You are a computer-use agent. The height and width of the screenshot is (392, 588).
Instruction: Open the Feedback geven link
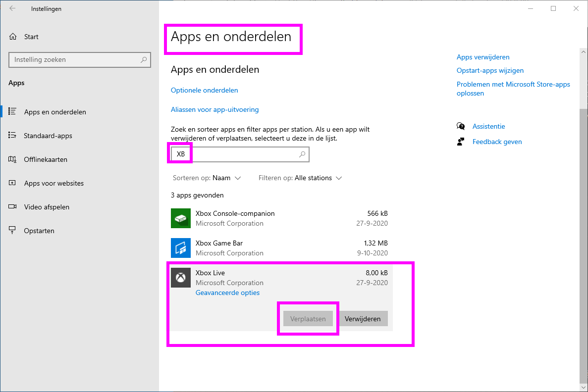point(497,142)
